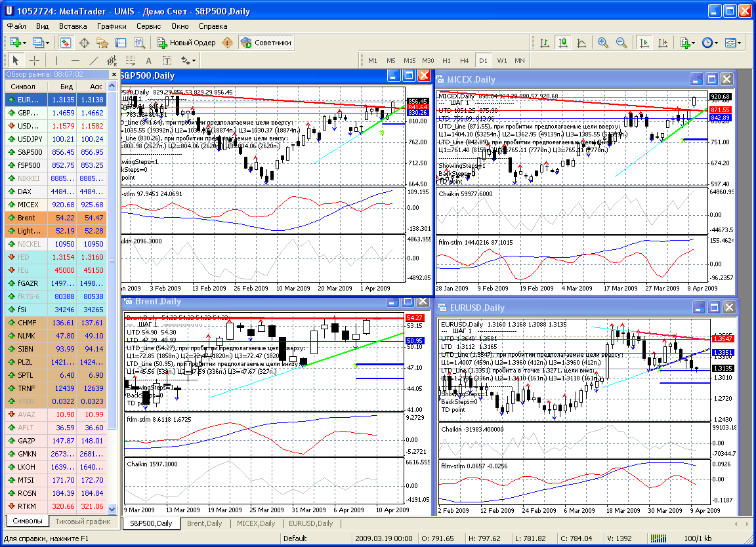
Task: Switch to the MICEX,Daily chart tab
Action: (x=255, y=523)
